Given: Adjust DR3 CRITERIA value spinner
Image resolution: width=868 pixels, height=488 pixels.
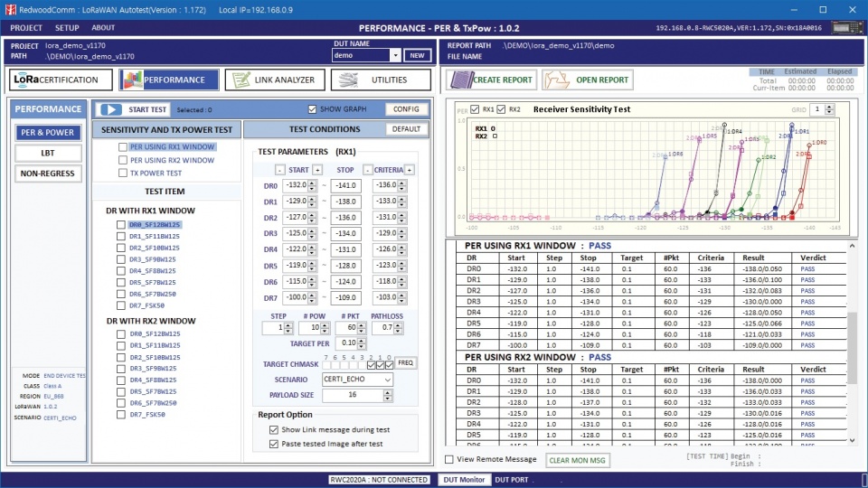Looking at the screenshot, I should click(x=402, y=233).
